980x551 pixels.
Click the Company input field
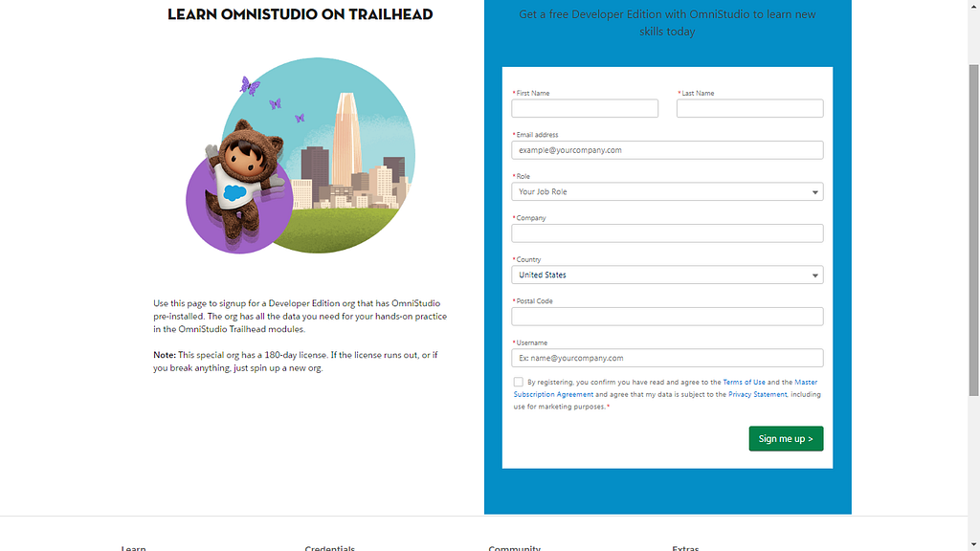pyautogui.click(x=667, y=233)
